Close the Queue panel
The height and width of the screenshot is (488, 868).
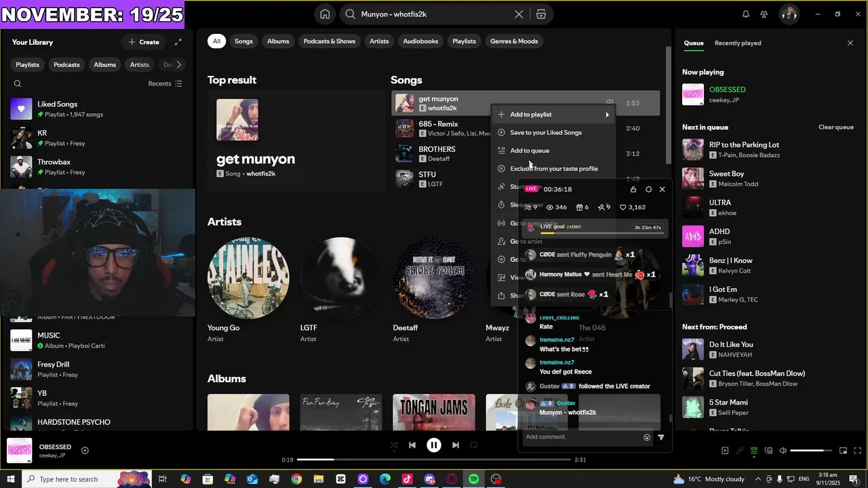click(x=850, y=43)
